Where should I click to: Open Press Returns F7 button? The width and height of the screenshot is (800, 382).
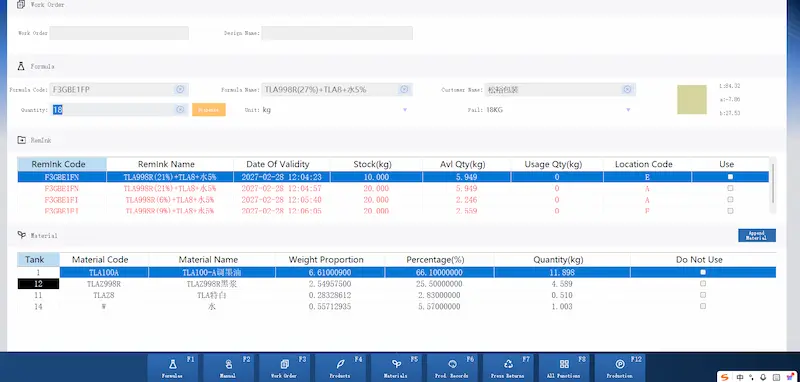[x=507, y=367]
